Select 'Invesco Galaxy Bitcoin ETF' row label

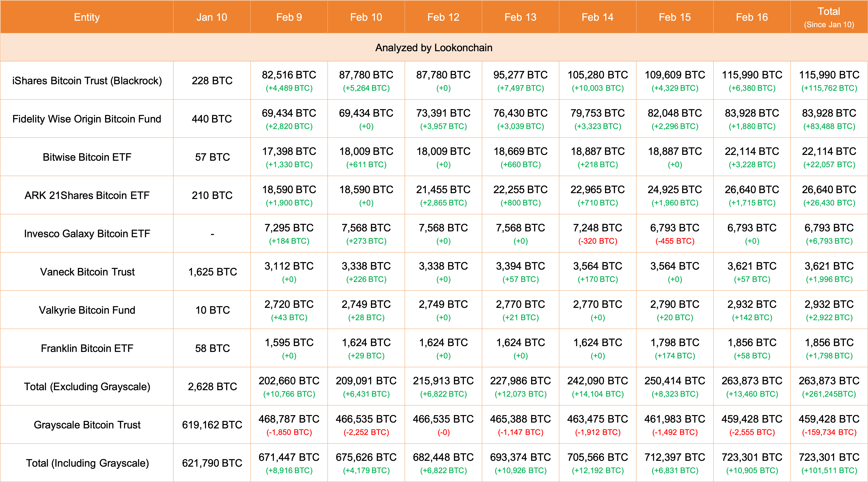click(87, 233)
